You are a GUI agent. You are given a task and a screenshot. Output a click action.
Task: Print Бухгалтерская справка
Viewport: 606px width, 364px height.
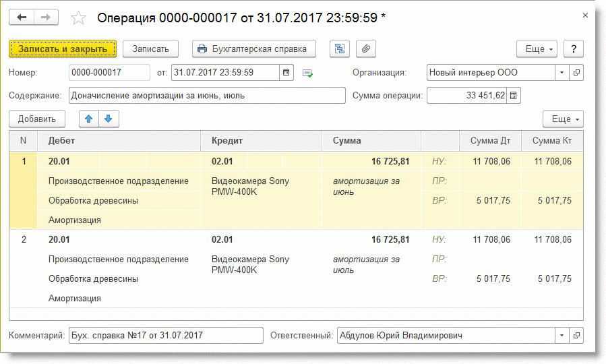(x=253, y=49)
